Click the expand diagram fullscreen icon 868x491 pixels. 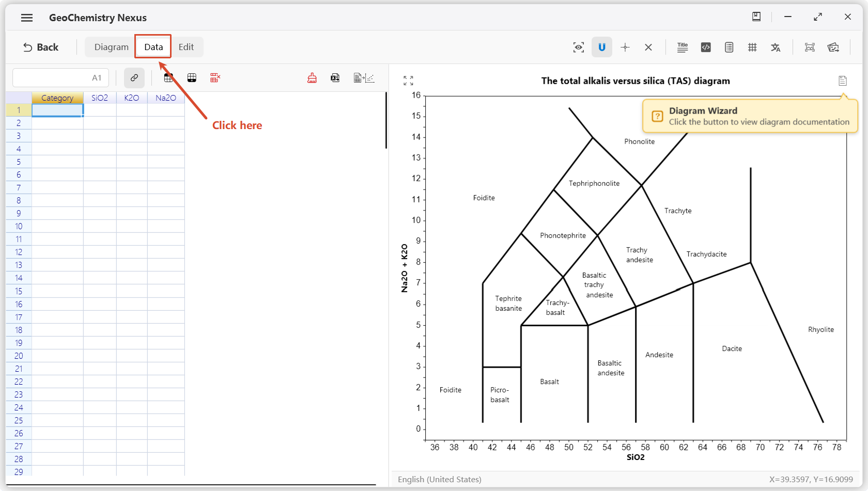coord(408,81)
